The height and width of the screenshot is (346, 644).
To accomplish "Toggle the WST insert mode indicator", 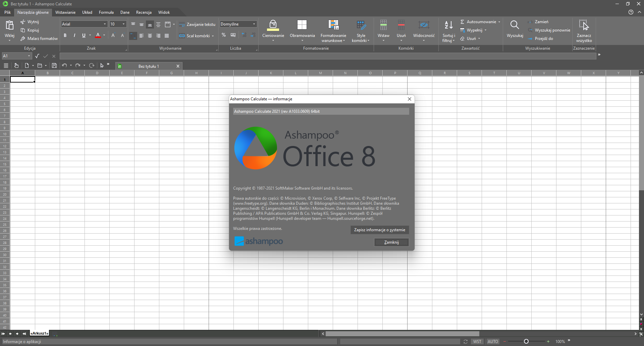I will click(477, 342).
